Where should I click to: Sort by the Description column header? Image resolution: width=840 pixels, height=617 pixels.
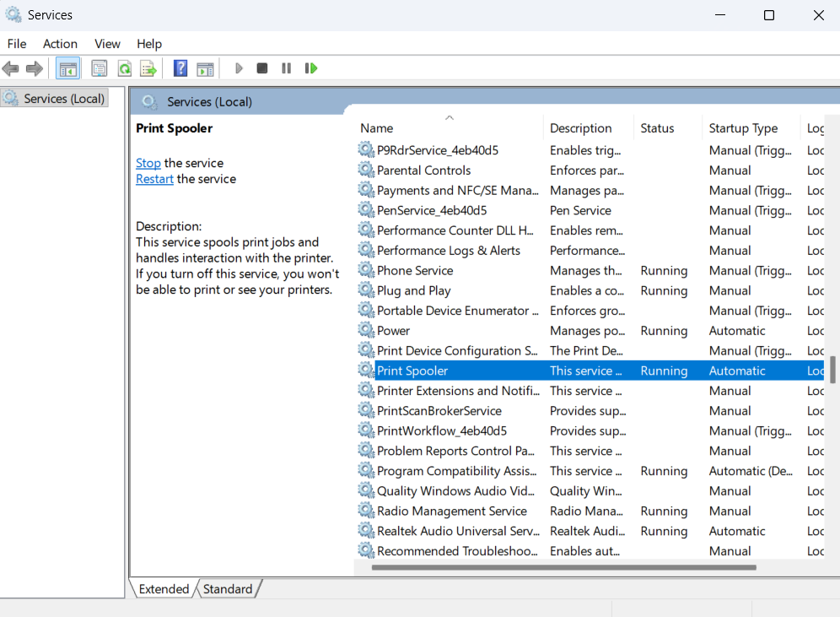[588, 128]
